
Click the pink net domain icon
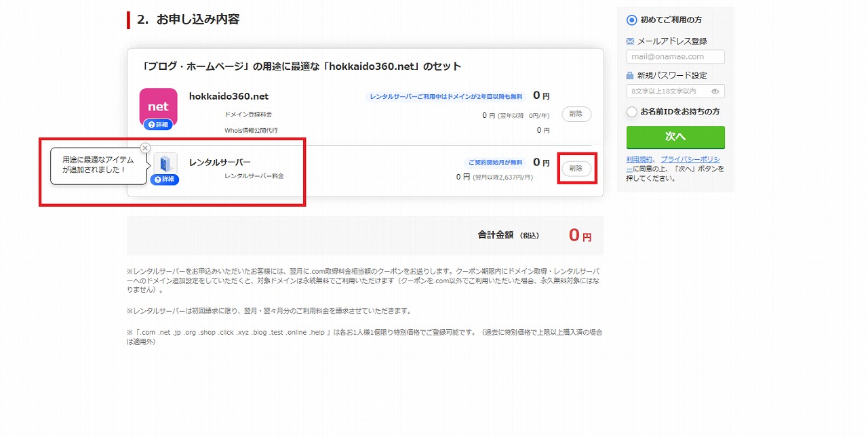click(158, 106)
